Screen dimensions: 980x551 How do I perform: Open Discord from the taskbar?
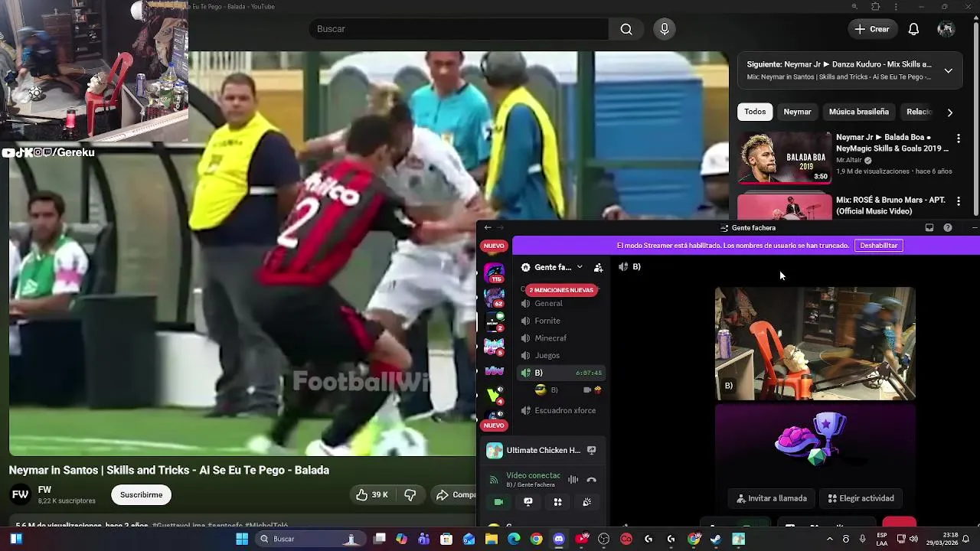[559, 539]
